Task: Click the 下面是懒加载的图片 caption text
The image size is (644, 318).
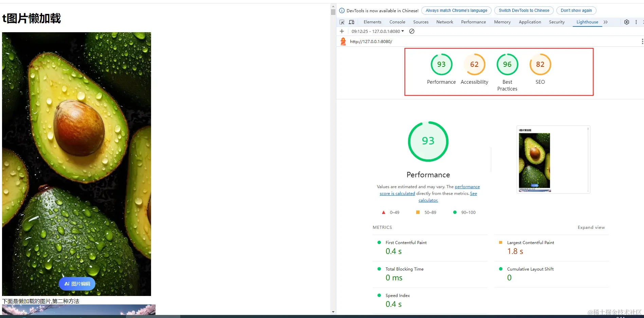Action: [x=41, y=301]
